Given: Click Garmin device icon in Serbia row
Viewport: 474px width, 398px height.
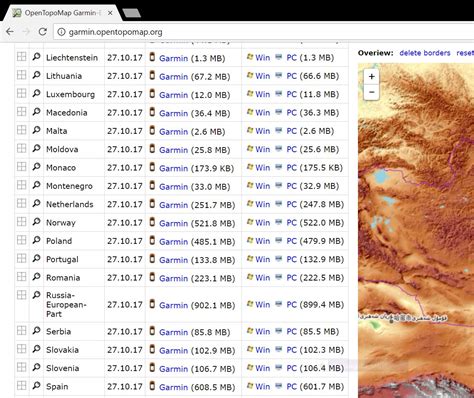Looking at the screenshot, I should (152, 331).
